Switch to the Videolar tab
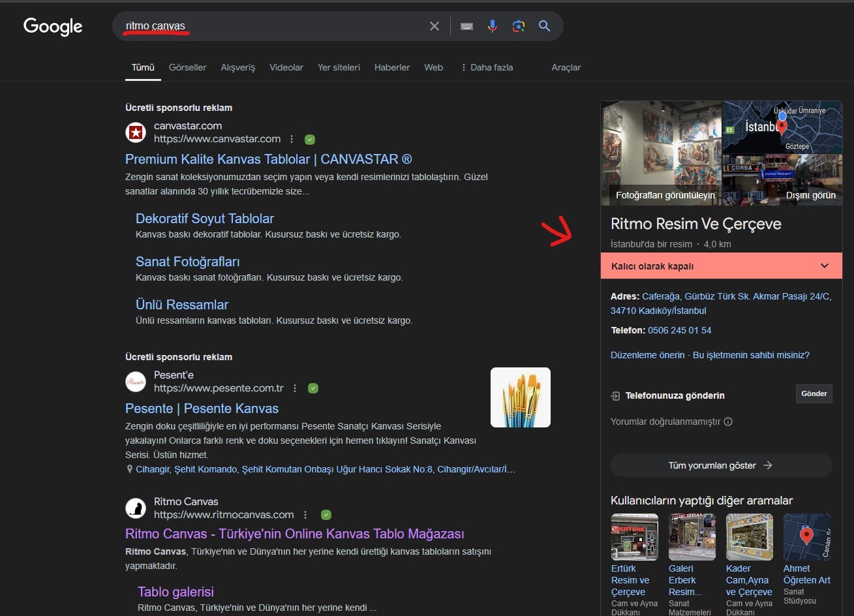 point(286,67)
